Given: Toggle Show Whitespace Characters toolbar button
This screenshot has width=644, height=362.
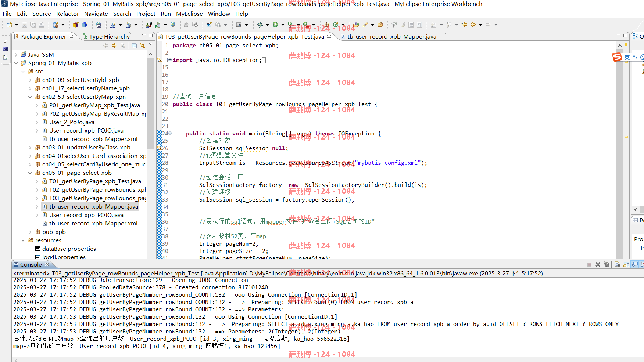Looking at the screenshot, I should pos(419,25).
